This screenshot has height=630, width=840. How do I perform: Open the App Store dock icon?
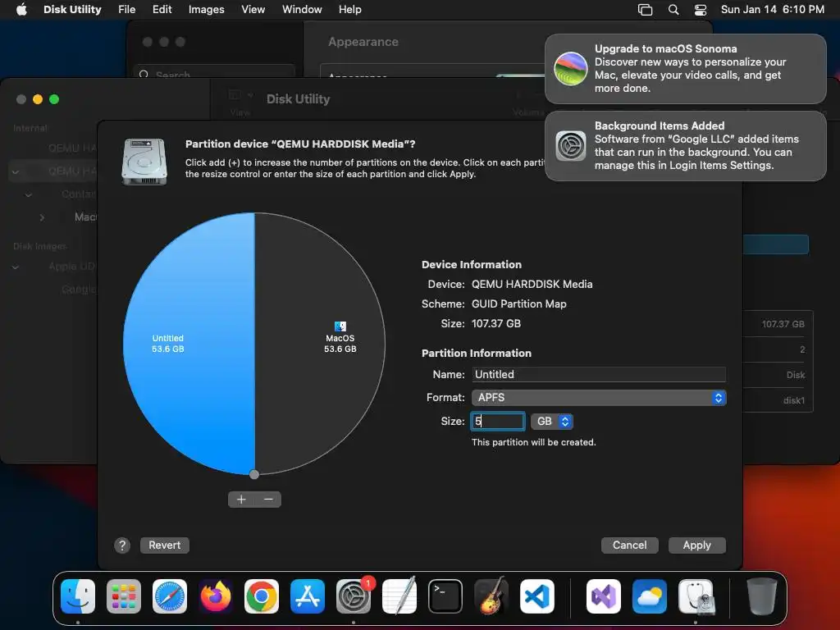(x=308, y=596)
